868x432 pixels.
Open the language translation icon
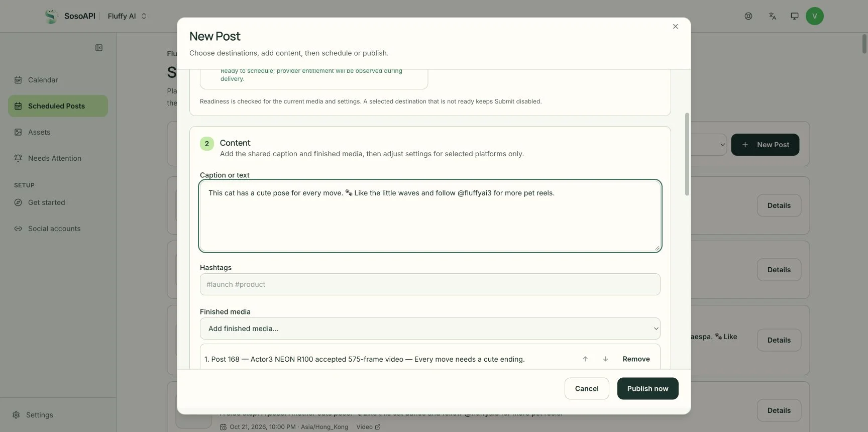pyautogui.click(x=773, y=16)
